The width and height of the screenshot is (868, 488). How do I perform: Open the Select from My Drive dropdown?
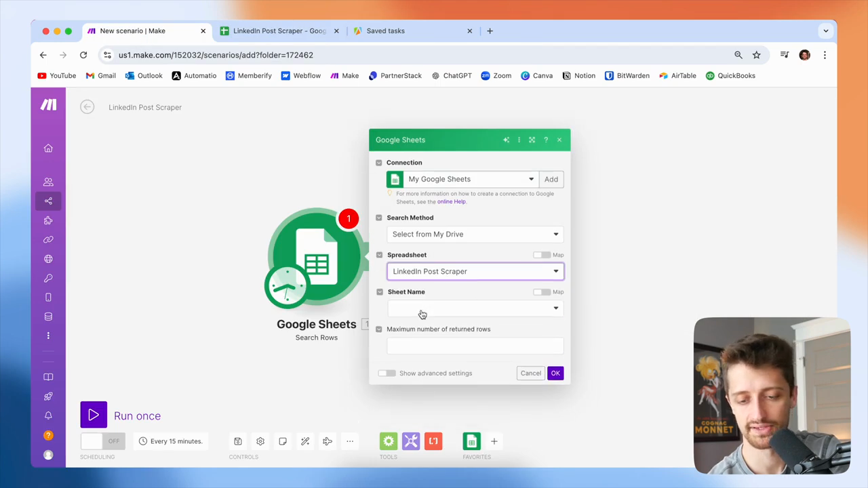click(475, 234)
